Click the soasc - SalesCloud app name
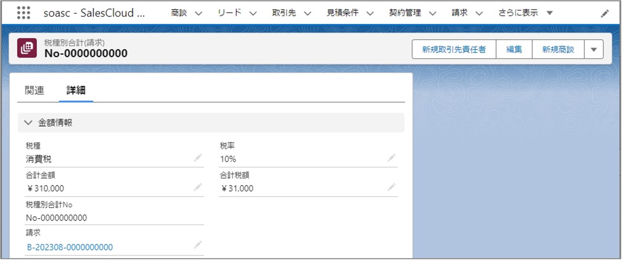The image size is (644, 261). 94,13
